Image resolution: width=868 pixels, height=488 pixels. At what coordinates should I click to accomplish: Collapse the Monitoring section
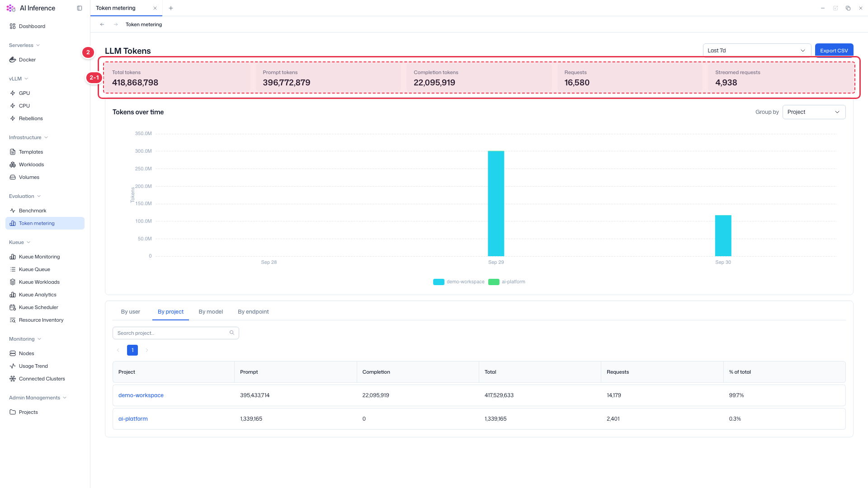pos(25,339)
